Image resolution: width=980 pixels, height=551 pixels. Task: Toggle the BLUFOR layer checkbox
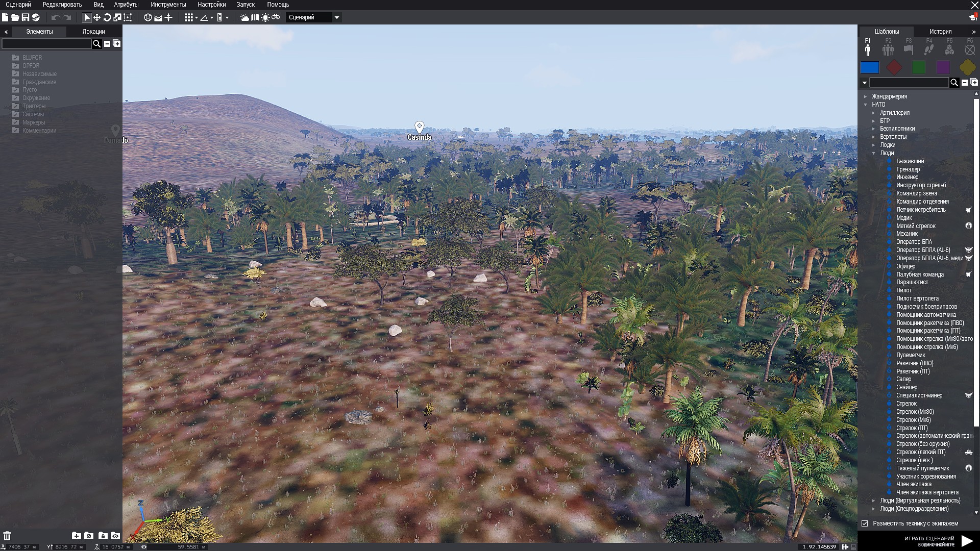point(15,58)
